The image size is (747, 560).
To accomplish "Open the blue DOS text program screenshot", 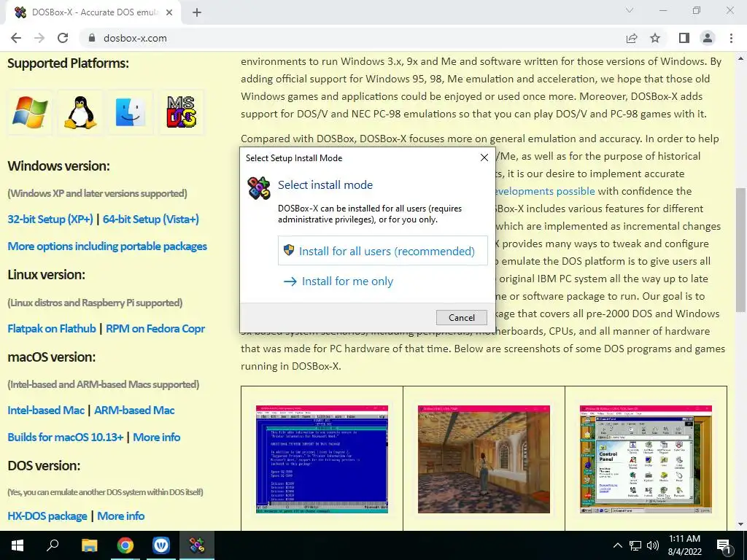I will (x=322, y=459).
